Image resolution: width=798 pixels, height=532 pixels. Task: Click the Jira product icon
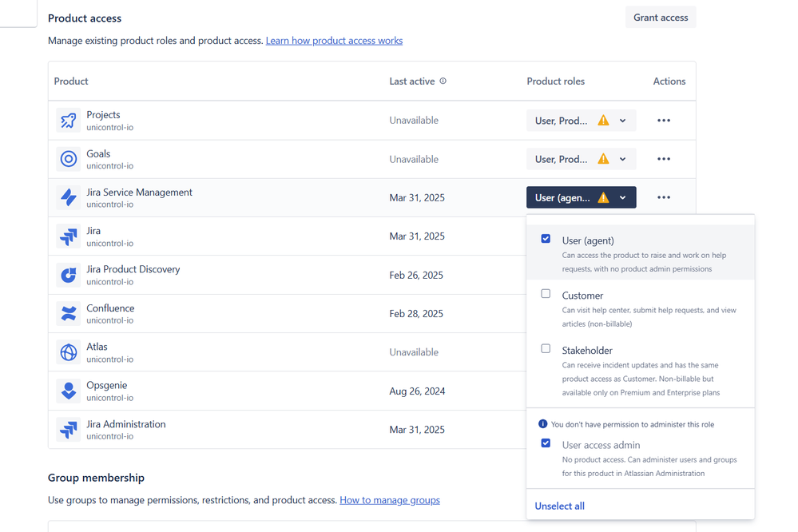tap(68, 236)
